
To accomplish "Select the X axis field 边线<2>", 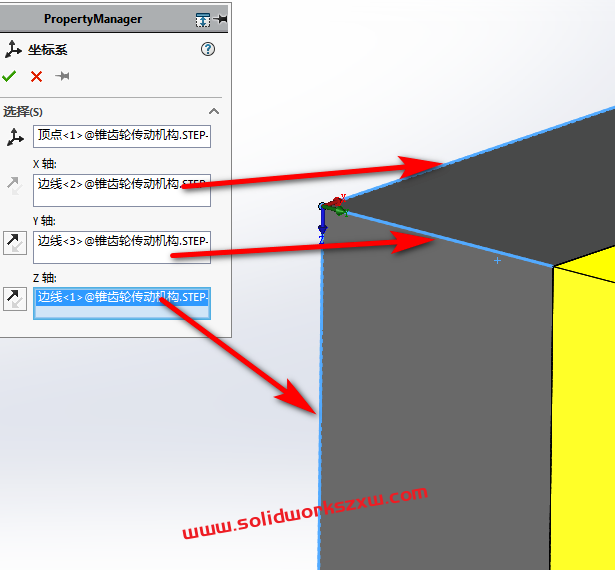I will [x=122, y=190].
